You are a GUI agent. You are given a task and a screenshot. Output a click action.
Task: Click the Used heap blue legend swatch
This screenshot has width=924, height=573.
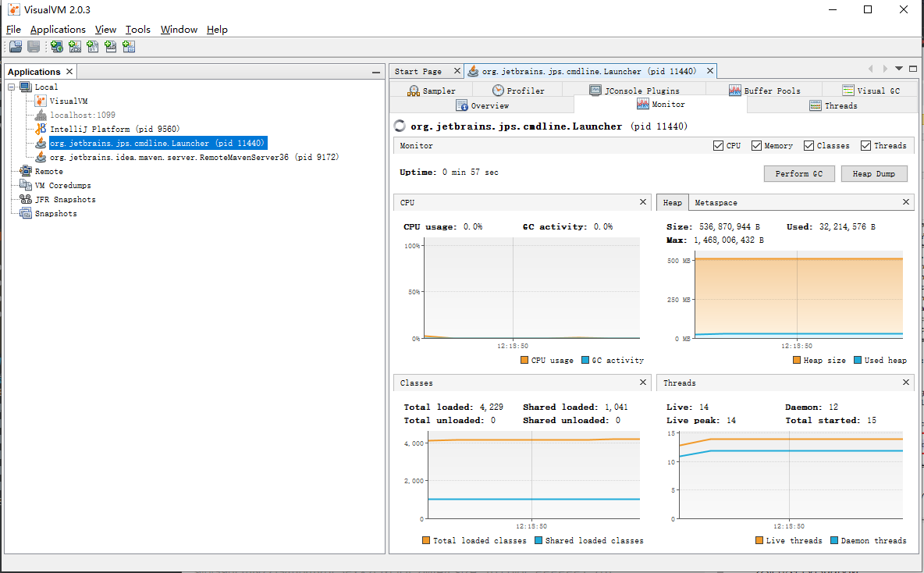coord(858,360)
